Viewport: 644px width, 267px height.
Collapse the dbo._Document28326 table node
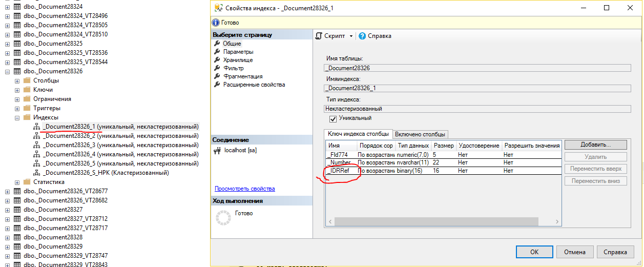pos(7,71)
